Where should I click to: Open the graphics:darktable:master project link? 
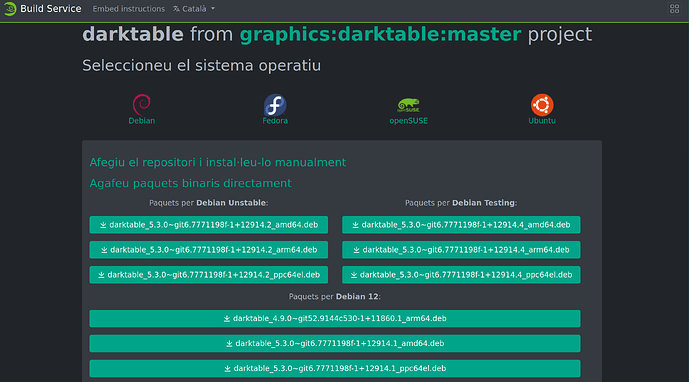(x=380, y=34)
